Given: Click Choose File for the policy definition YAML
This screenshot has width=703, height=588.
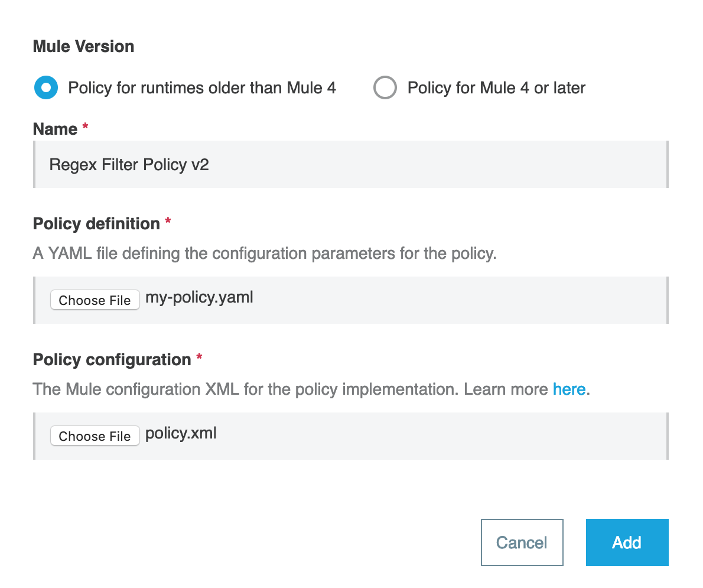Looking at the screenshot, I should 95,300.
